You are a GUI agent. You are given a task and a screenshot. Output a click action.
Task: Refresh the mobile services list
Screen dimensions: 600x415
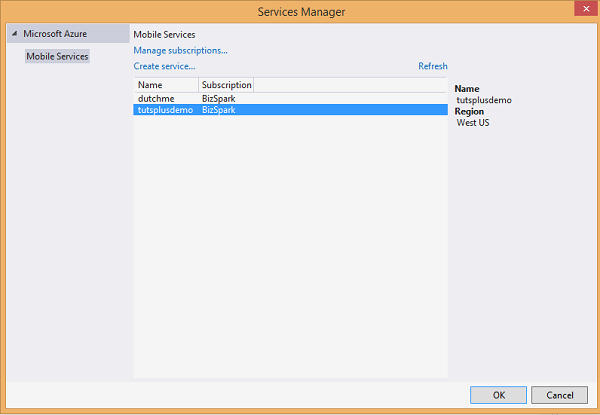point(433,66)
